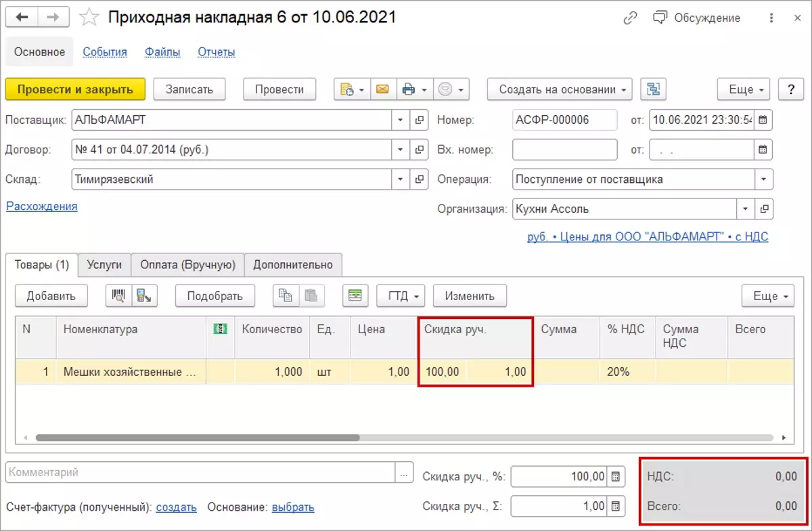Viewport: 812px width, 531px height.
Task: Open Расхождения link
Action: pos(42,206)
